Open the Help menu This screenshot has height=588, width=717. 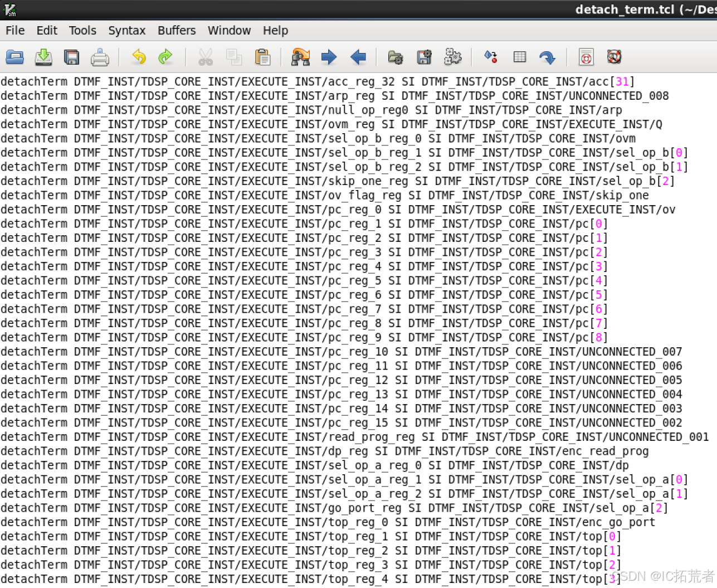click(275, 31)
